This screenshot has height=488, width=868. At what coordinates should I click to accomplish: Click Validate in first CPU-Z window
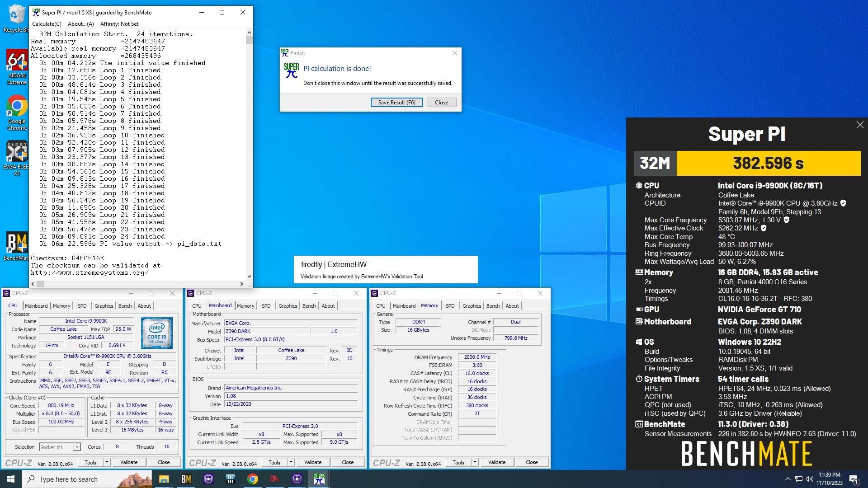129,462
